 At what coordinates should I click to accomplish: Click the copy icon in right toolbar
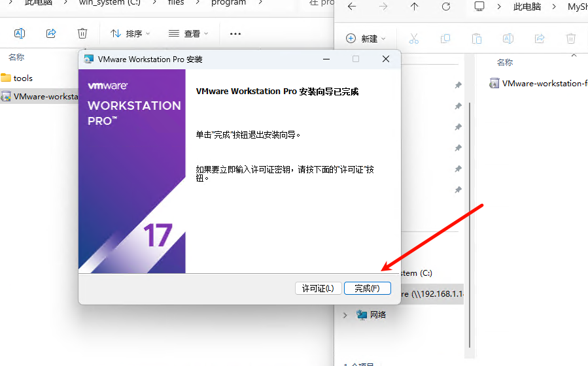(x=445, y=39)
